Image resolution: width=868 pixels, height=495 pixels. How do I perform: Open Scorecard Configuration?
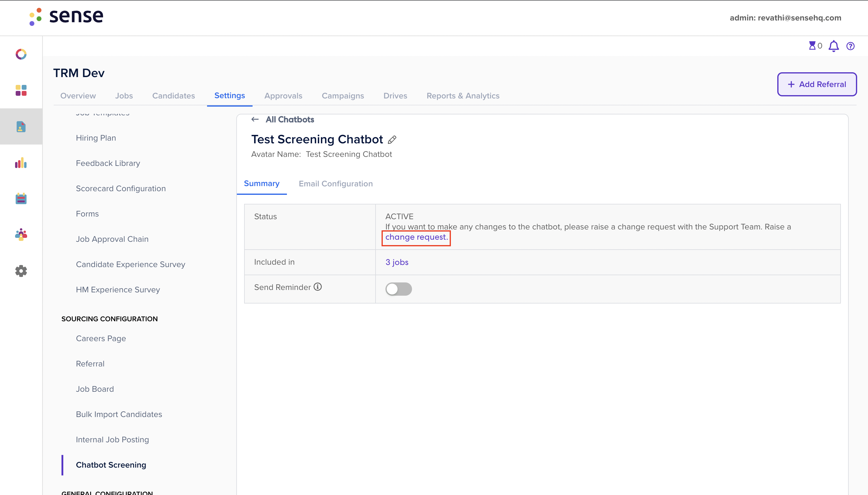click(x=121, y=188)
